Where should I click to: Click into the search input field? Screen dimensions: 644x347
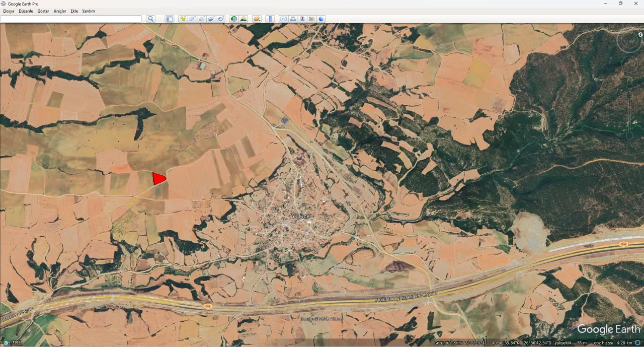(71, 19)
